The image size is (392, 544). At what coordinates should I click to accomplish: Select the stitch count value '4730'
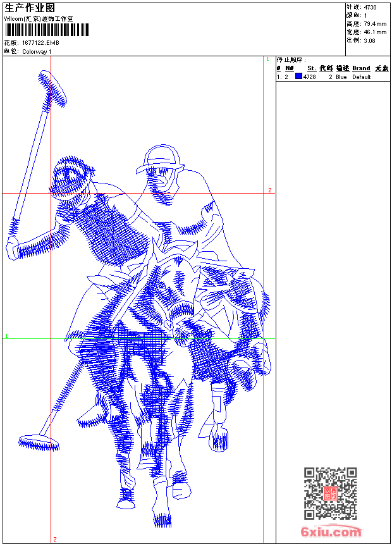pyautogui.click(x=370, y=8)
